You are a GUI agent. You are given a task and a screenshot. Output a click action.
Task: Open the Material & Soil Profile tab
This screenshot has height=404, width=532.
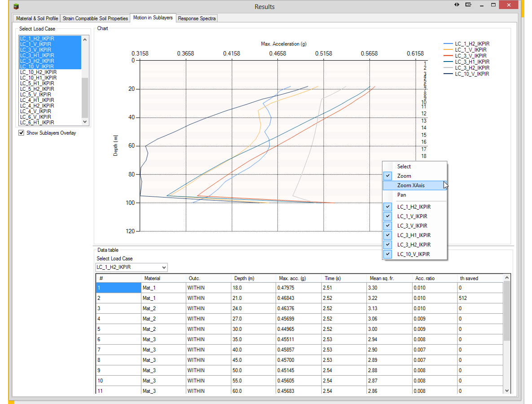point(37,18)
